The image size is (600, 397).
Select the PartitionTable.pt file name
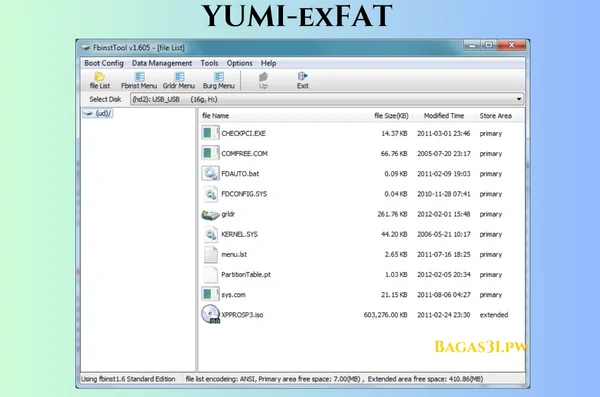point(246,274)
